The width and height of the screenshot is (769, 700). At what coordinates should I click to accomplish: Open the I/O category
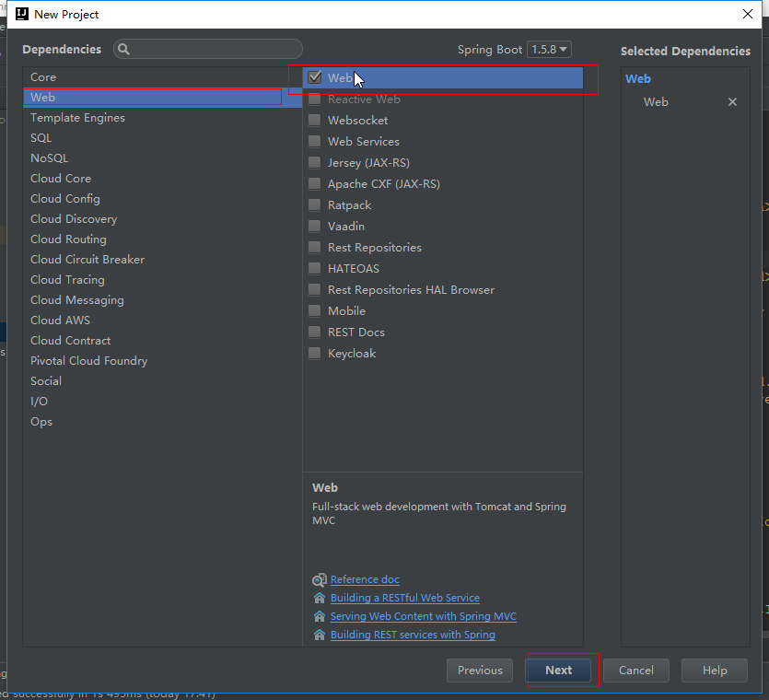pos(162,402)
